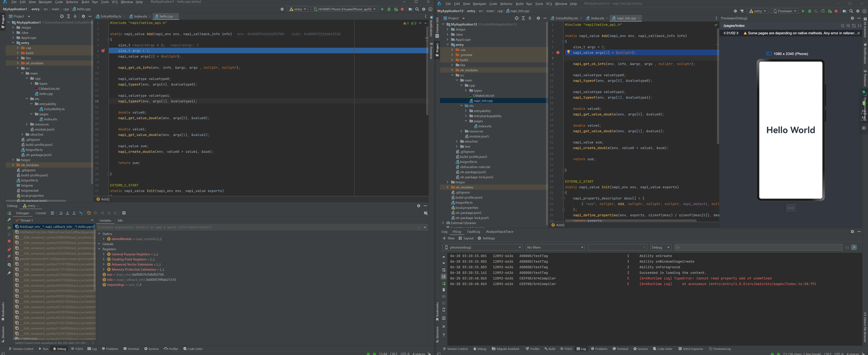Expand External Libraries in right project tree
868x355 pixels.
click(x=443, y=223)
